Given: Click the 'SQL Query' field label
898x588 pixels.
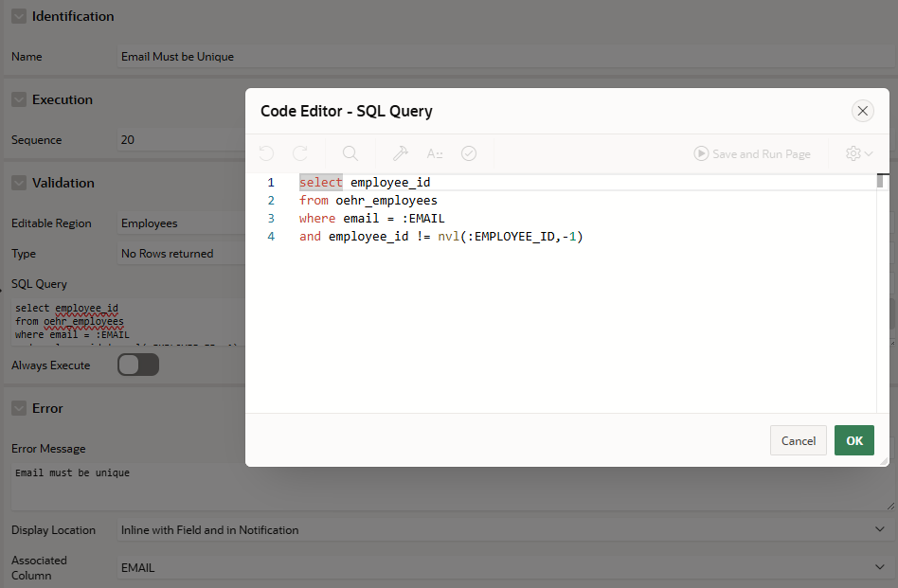Looking at the screenshot, I should tap(39, 283).
